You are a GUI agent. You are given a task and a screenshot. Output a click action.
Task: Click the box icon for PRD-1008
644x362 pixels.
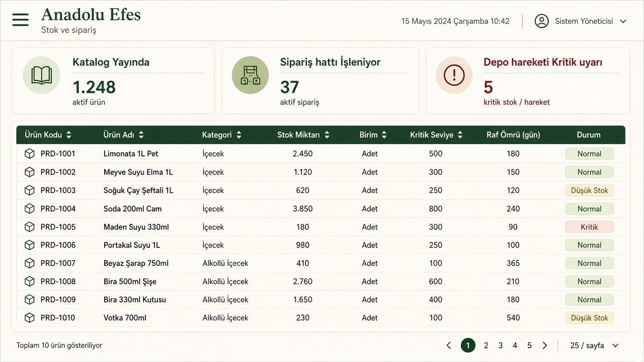(x=30, y=282)
